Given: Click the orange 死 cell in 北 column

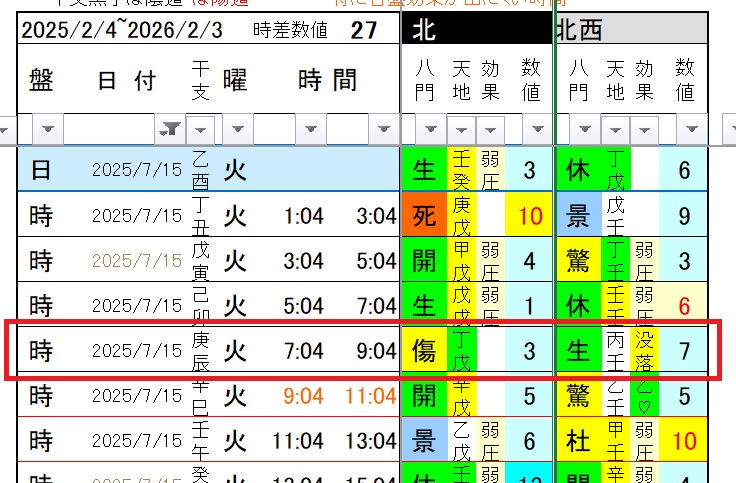Looking at the screenshot, I should tap(424, 215).
